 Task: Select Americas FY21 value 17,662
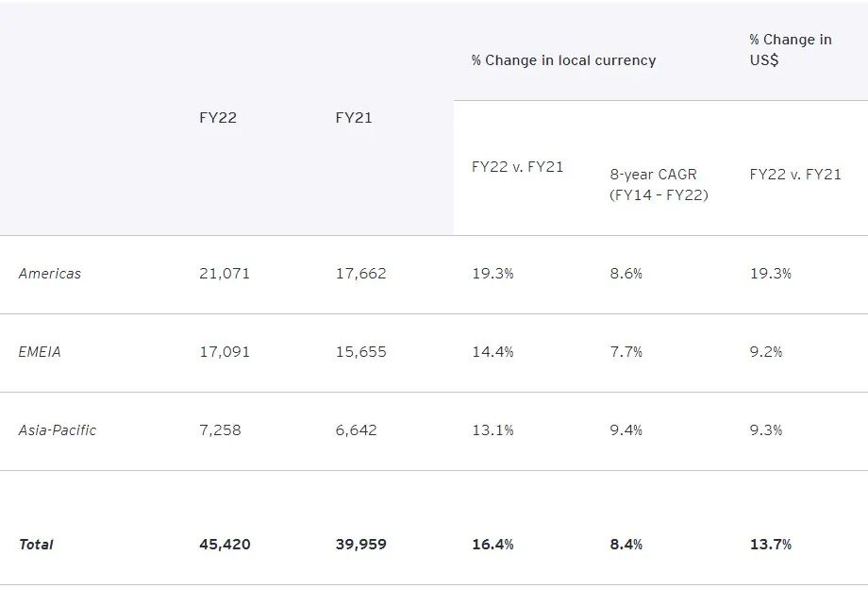pos(360,274)
